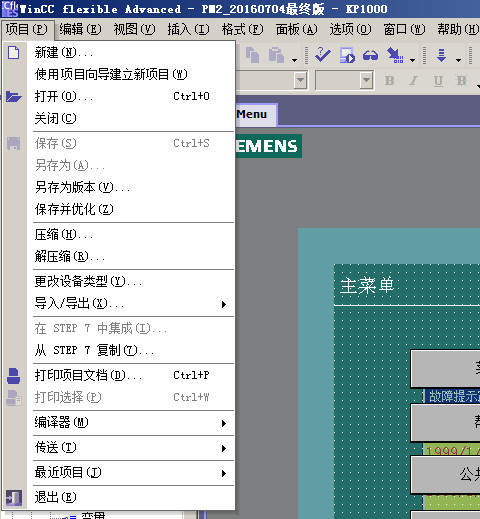This screenshot has width=480, height=519.
Task: Click the check consistency checkmark icon
Action: 323,55
